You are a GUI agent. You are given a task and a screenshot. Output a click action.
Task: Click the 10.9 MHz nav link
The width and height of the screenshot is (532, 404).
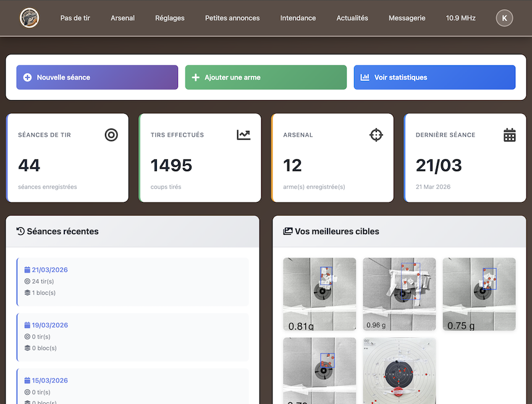[460, 18]
